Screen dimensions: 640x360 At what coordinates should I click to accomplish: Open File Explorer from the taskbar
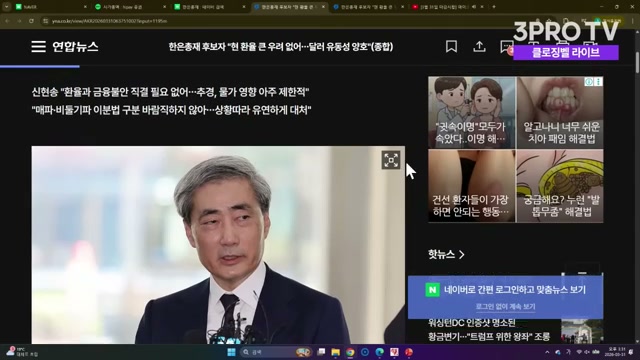point(336,352)
